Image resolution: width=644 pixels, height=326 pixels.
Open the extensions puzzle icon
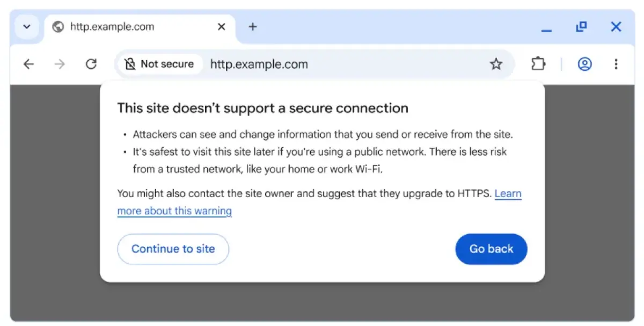click(x=538, y=64)
